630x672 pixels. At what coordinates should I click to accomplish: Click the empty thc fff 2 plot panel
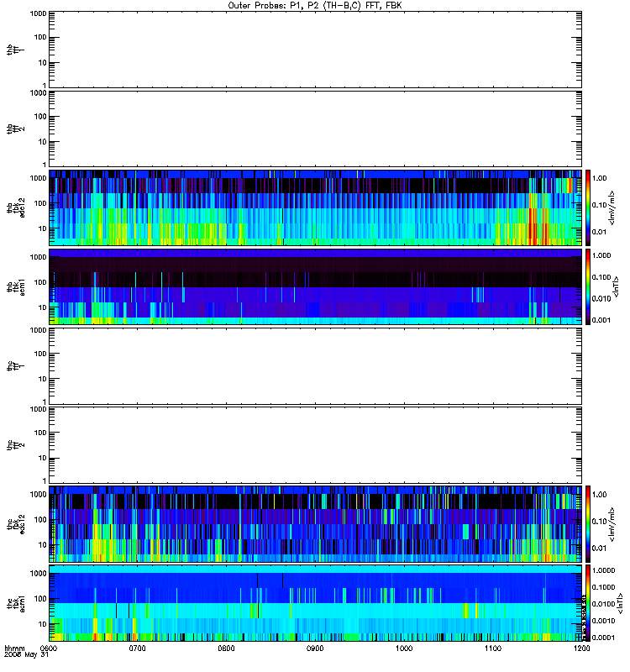tap(316, 445)
